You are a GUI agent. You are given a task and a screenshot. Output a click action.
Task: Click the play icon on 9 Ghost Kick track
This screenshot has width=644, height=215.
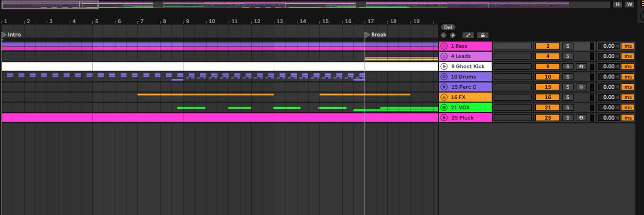444,67
